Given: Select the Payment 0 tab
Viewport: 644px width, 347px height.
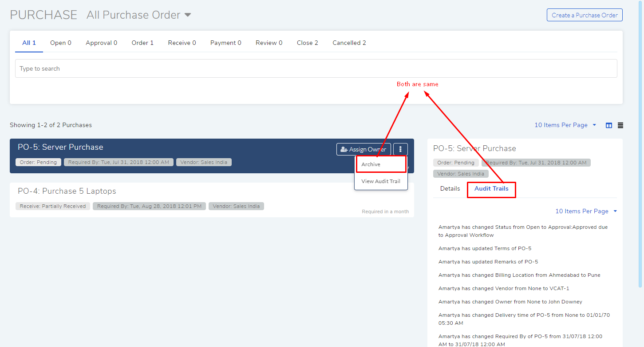Looking at the screenshot, I should [x=226, y=43].
